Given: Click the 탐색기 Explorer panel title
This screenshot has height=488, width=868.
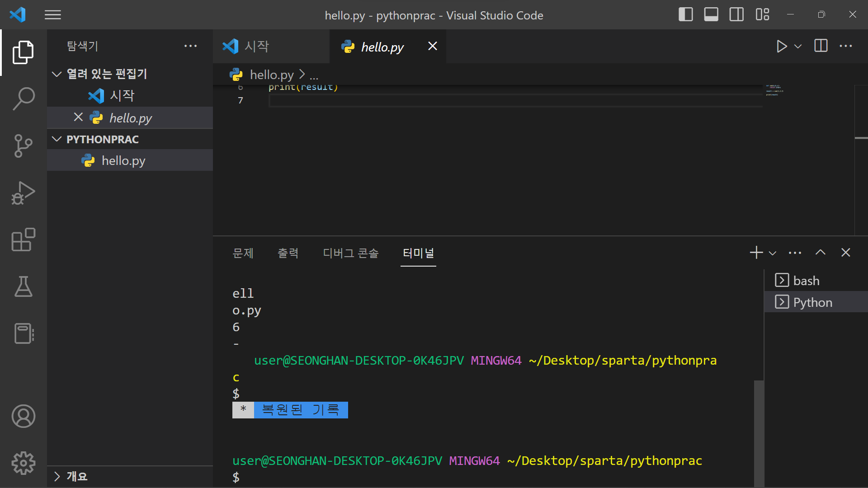Looking at the screenshot, I should click(x=82, y=46).
